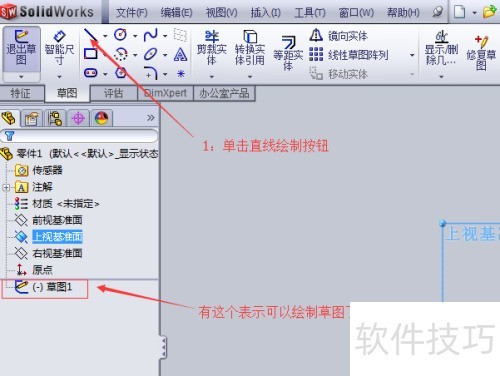The width and height of the screenshot is (500, 376).
Task: Select the Polygon sketch tool
Action: pyautogui.click(x=121, y=73)
